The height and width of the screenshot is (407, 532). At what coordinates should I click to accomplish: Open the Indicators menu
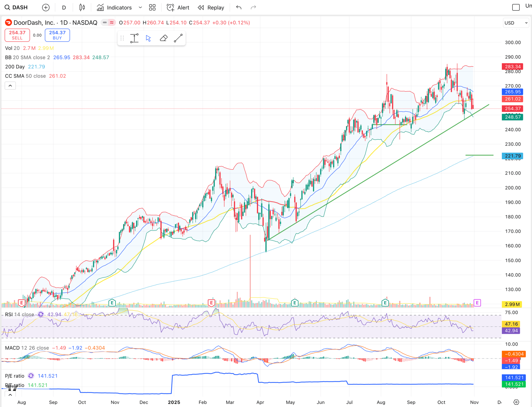point(114,7)
